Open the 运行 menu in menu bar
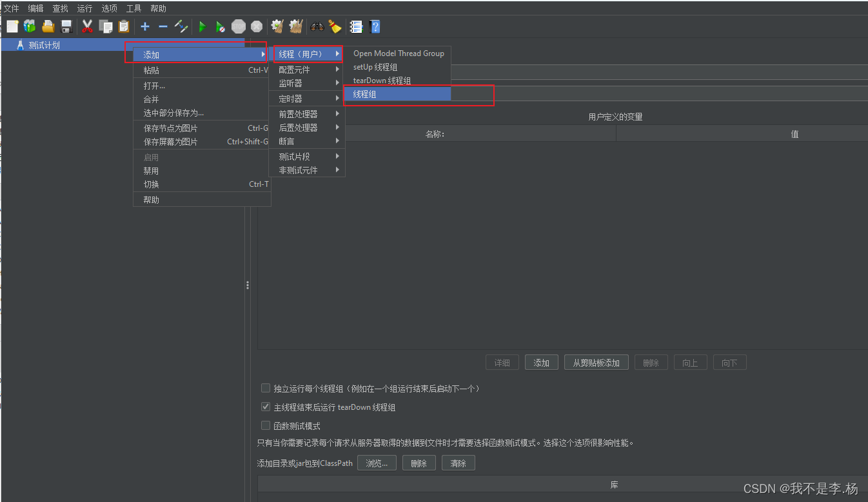Screen dimensions: 868x502 [84, 8]
